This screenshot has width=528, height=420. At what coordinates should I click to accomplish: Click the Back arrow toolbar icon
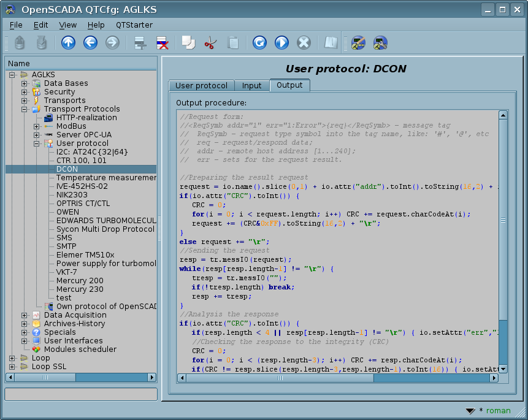coord(90,42)
